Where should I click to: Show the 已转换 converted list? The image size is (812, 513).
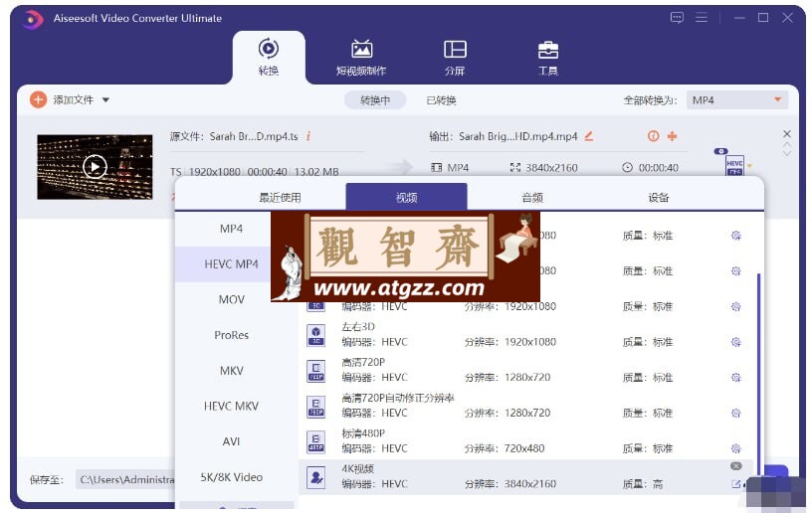click(441, 99)
